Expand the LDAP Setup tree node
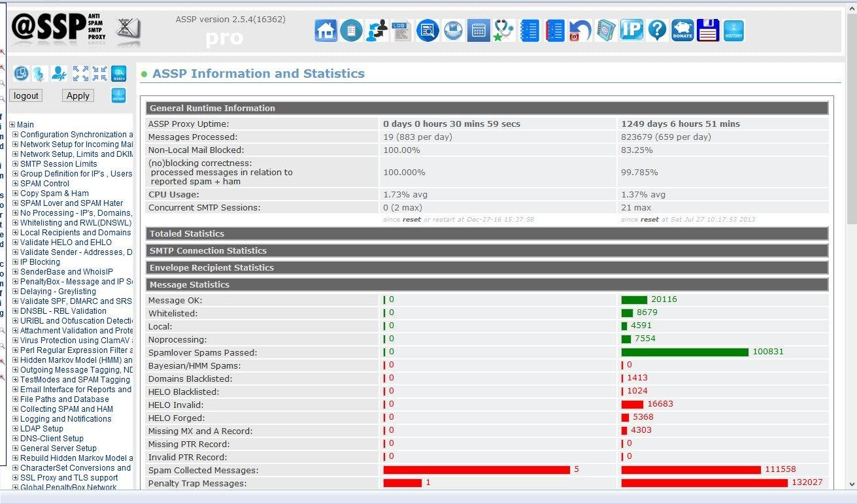Viewport: 857px width, 504px height. tap(16, 429)
